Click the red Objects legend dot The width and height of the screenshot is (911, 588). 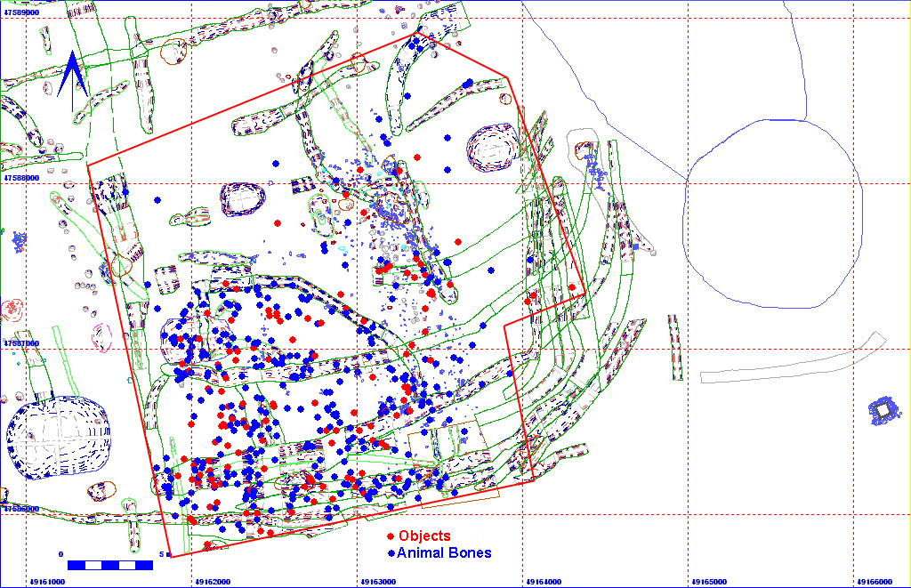click(x=391, y=537)
